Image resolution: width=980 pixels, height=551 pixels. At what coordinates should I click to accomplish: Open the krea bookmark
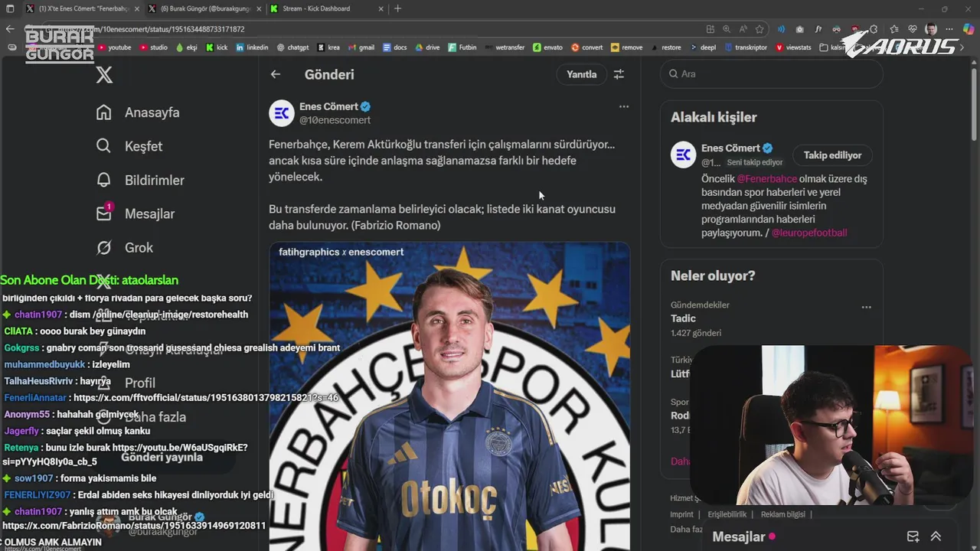point(328,47)
